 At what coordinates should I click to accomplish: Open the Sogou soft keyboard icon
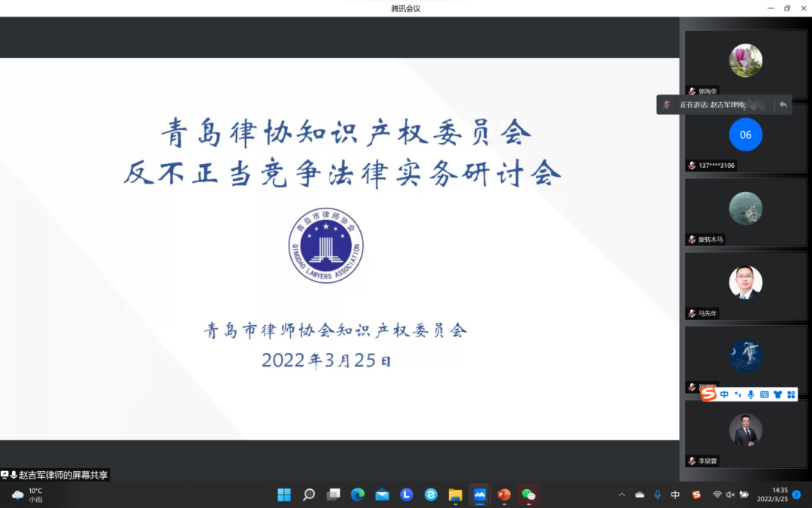click(x=764, y=394)
